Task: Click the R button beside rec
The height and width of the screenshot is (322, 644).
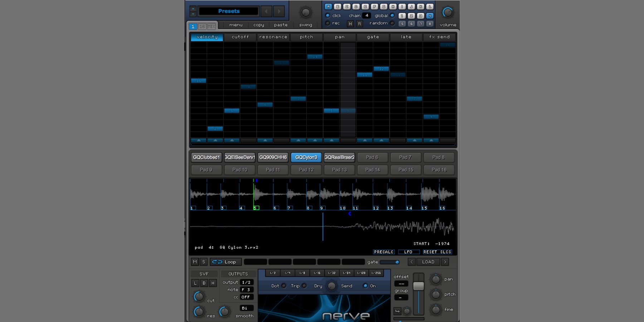Action: click(360, 24)
